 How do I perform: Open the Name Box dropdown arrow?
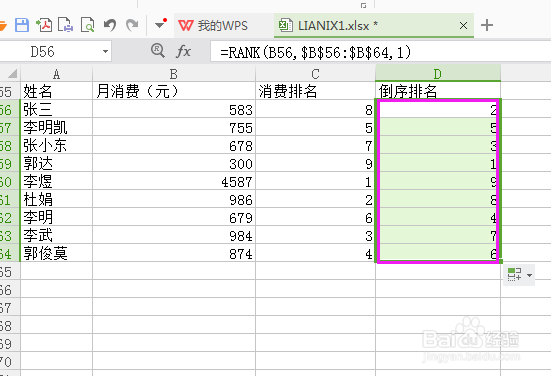pos(105,52)
